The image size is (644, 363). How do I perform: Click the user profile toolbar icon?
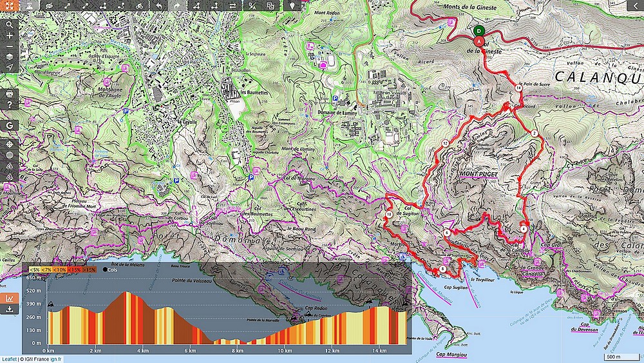(29, 5)
